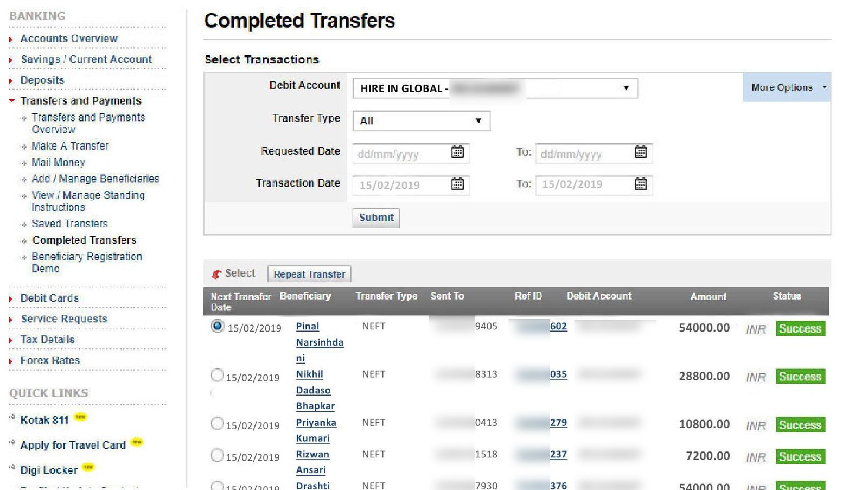868x490 pixels.
Task: Open Transaction Date from calendar icon
Action: 457,184
